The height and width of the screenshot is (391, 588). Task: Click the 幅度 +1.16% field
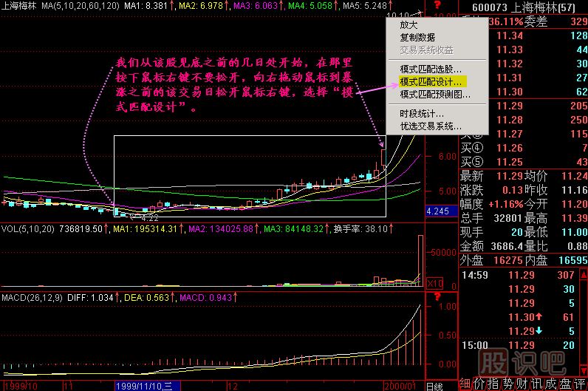pyautogui.click(x=492, y=204)
